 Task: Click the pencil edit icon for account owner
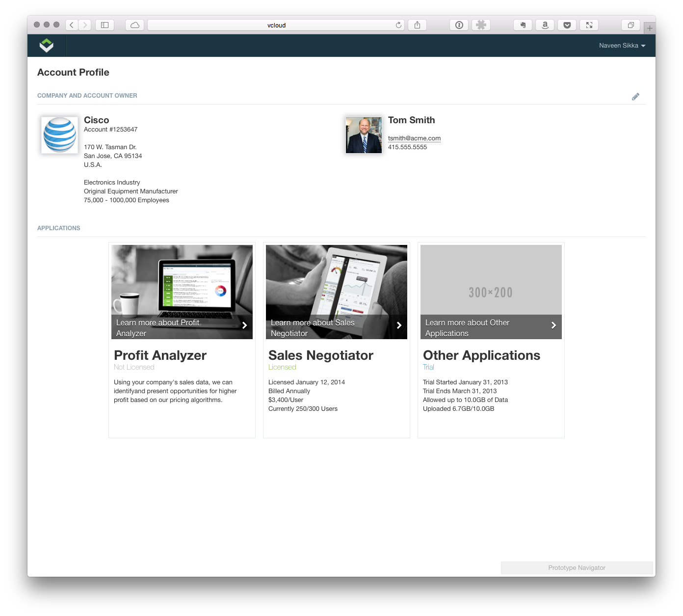click(x=635, y=97)
